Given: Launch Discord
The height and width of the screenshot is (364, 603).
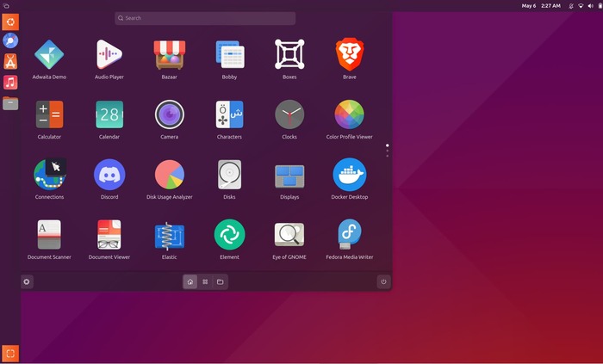Looking at the screenshot, I should [109, 175].
